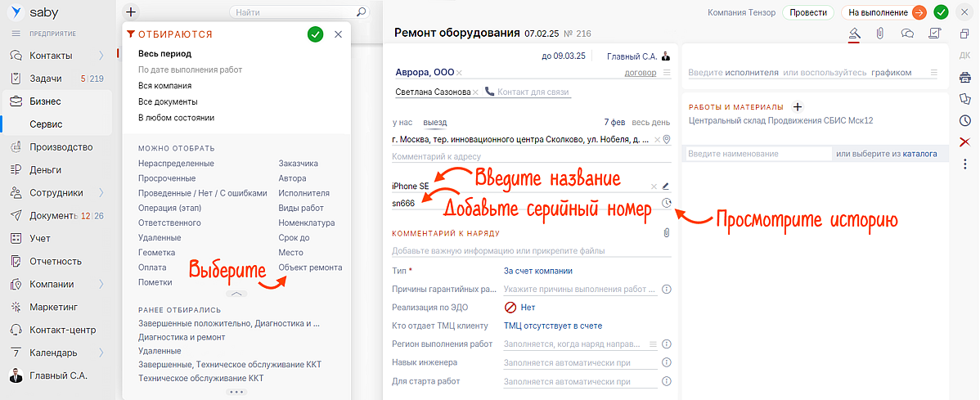Viewport: 980px width, 400px height.
Task: Click the map pin icon beside address
Action: [666, 140]
